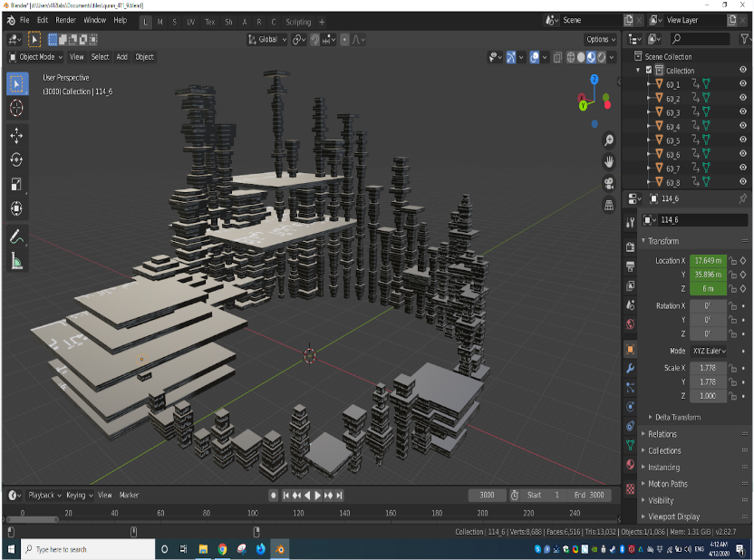This screenshot has width=754, height=560.
Task: Select the Measure tool
Action: [16, 262]
